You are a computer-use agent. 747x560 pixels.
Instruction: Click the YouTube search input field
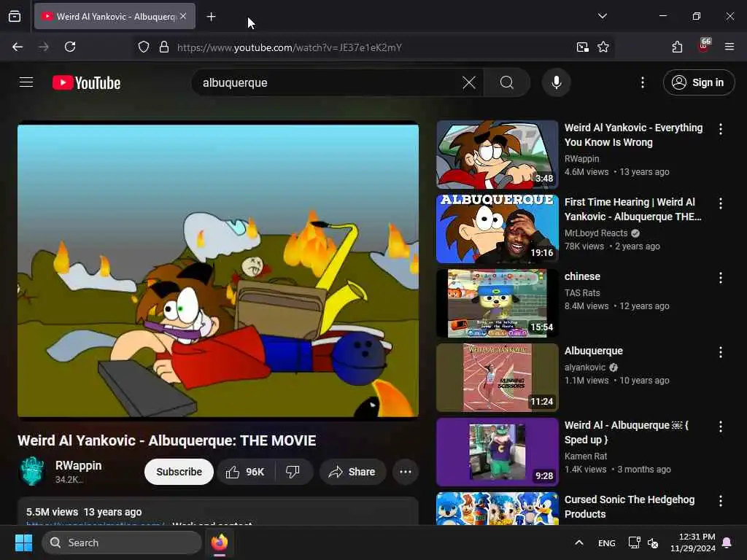pyautogui.click(x=329, y=82)
